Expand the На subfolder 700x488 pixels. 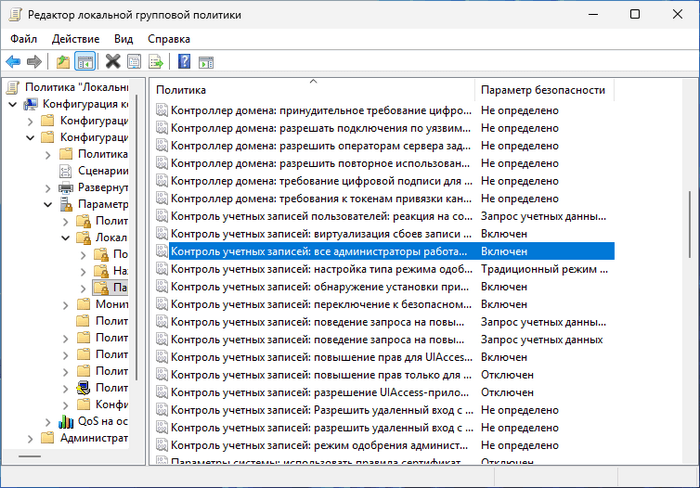83,271
